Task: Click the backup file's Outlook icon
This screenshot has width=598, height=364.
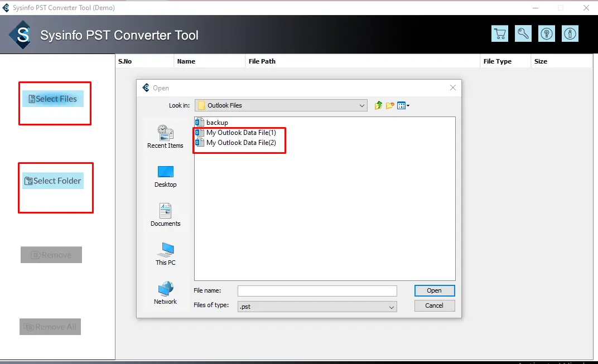Action: [200, 122]
